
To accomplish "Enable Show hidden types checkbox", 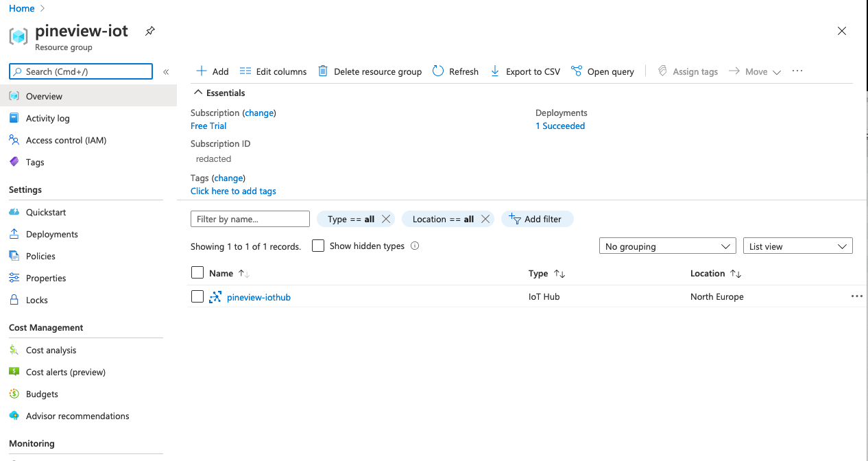I will 318,246.
